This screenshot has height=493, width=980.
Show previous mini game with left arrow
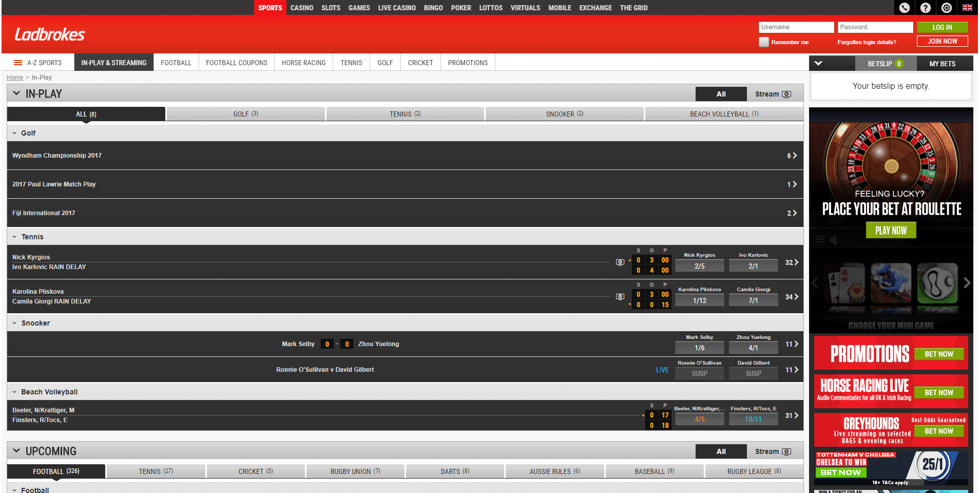(815, 283)
